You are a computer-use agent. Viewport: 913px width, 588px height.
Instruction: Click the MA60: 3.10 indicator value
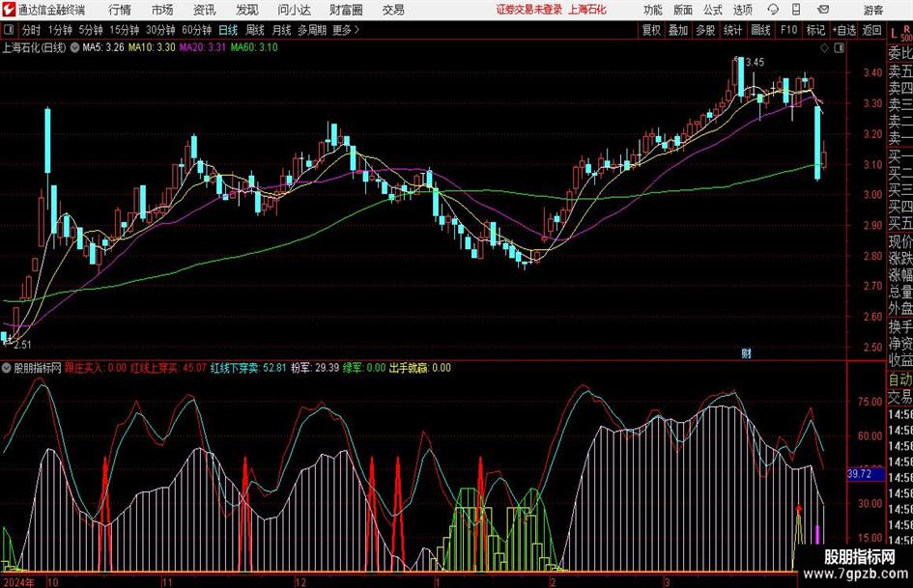point(254,47)
